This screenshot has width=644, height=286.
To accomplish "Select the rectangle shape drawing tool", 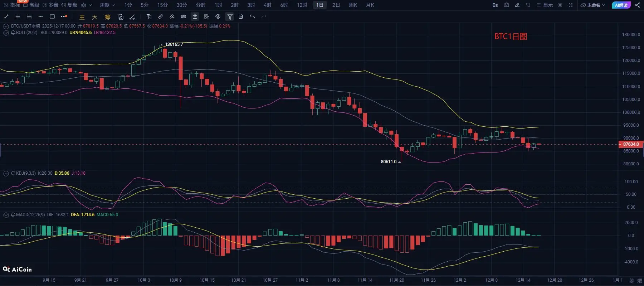I will pos(52,16).
